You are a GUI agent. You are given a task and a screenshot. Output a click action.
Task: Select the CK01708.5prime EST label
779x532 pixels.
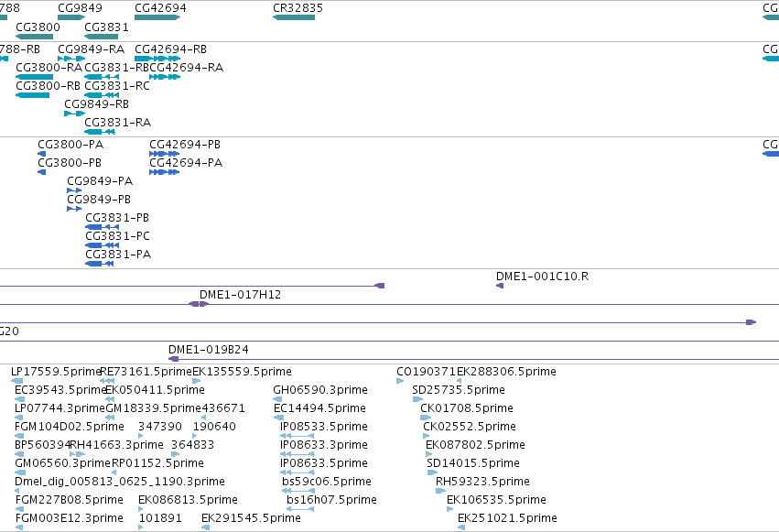(467, 408)
